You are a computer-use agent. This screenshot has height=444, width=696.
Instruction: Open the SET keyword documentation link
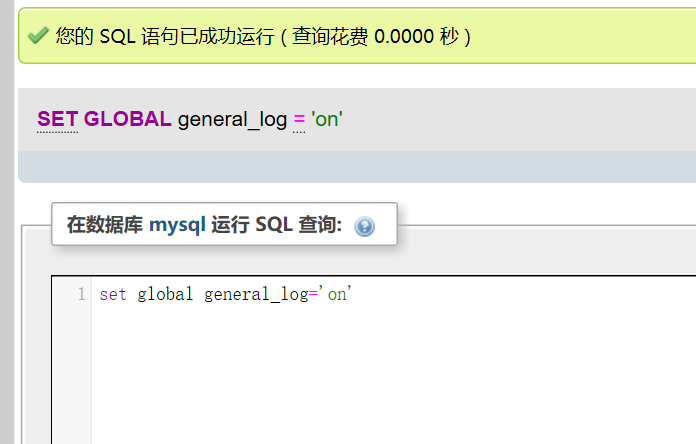pos(58,119)
